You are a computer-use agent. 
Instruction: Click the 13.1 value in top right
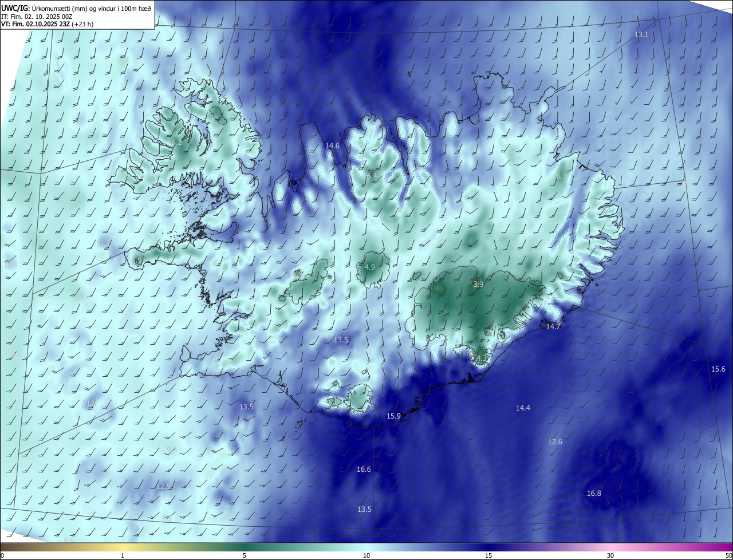click(x=641, y=35)
